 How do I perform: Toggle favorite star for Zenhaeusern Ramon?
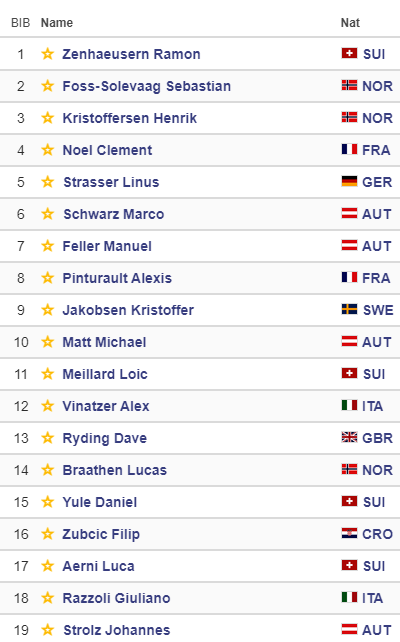(x=47, y=54)
